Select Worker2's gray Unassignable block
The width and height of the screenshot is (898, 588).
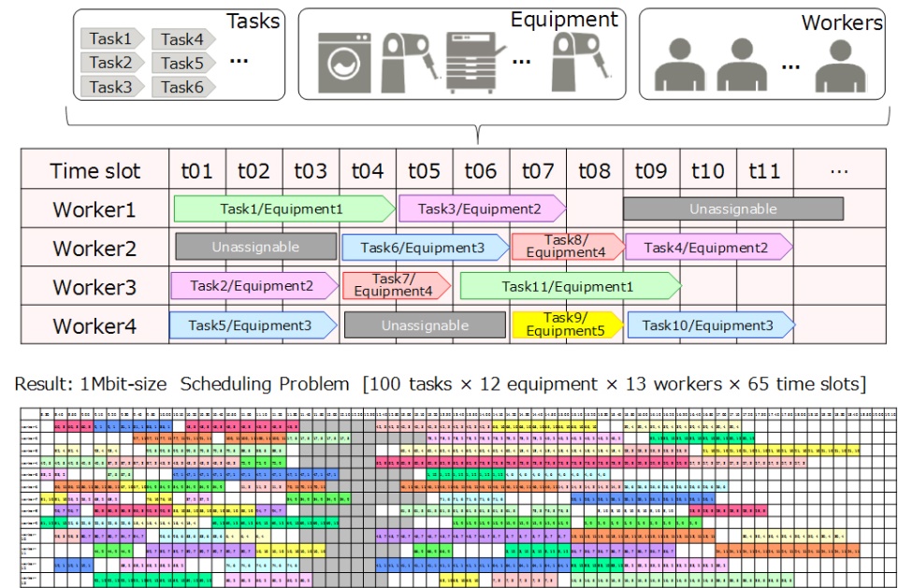coord(255,247)
